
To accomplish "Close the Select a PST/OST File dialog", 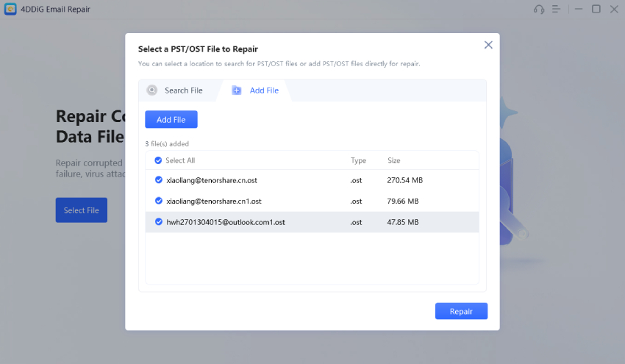I will (488, 45).
